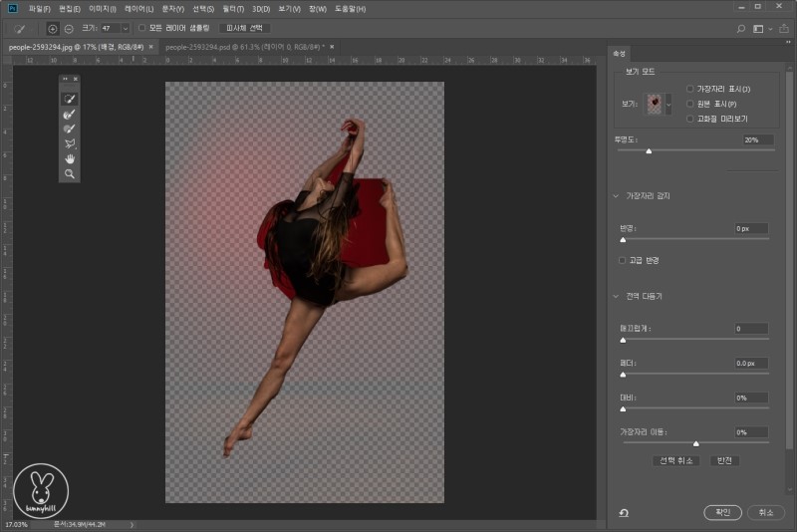Click the reset workspace icon at panel bottom

coord(624,512)
